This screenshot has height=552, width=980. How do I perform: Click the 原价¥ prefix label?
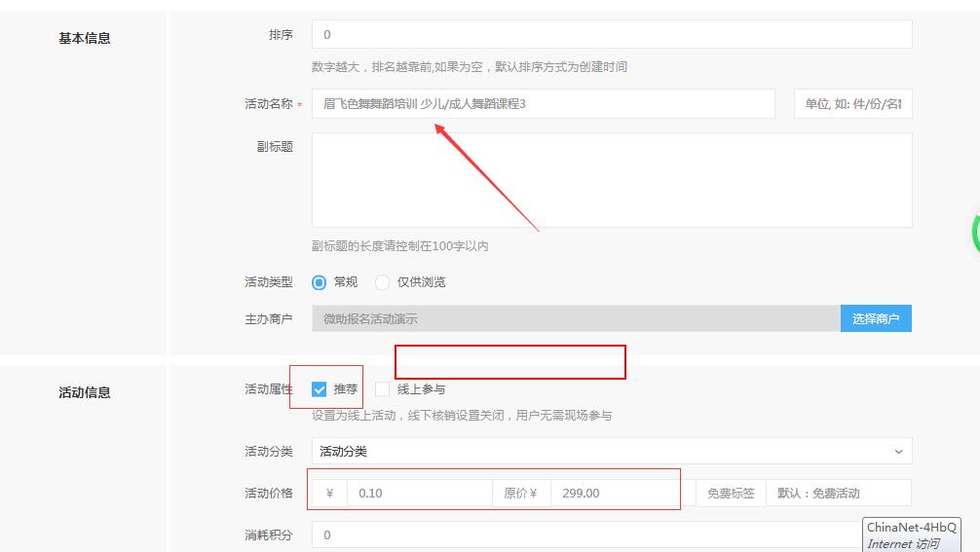[520, 494]
